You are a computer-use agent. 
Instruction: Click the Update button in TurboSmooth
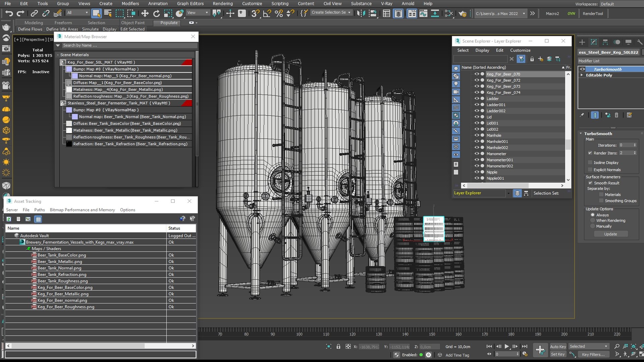coord(610,234)
